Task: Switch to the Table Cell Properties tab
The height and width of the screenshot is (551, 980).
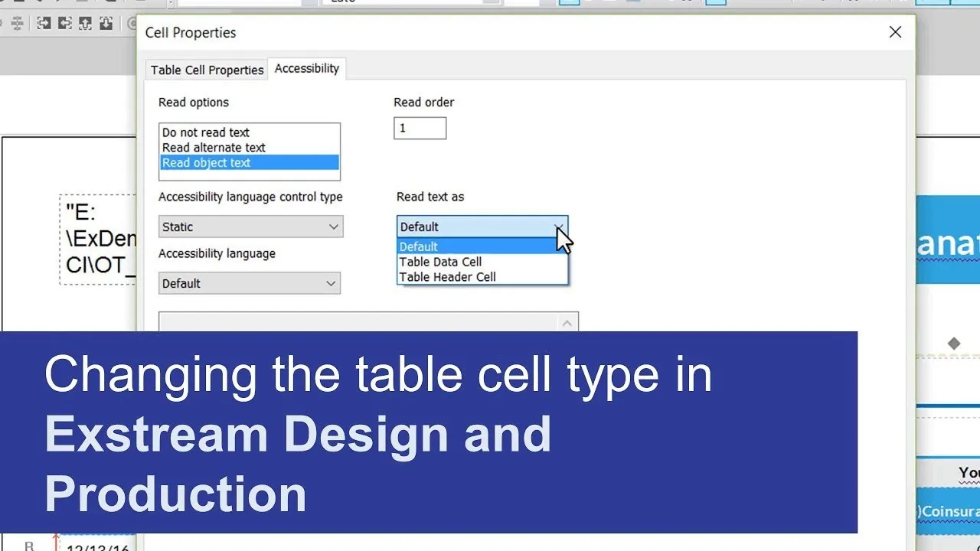Action: click(207, 70)
